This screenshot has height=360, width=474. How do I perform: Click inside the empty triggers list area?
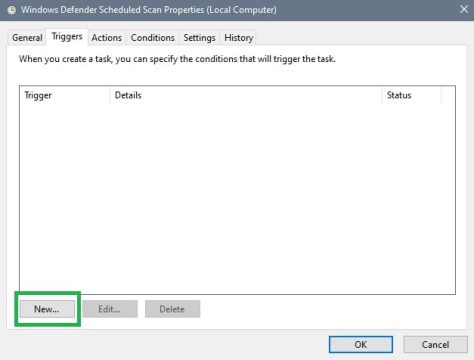click(237, 199)
